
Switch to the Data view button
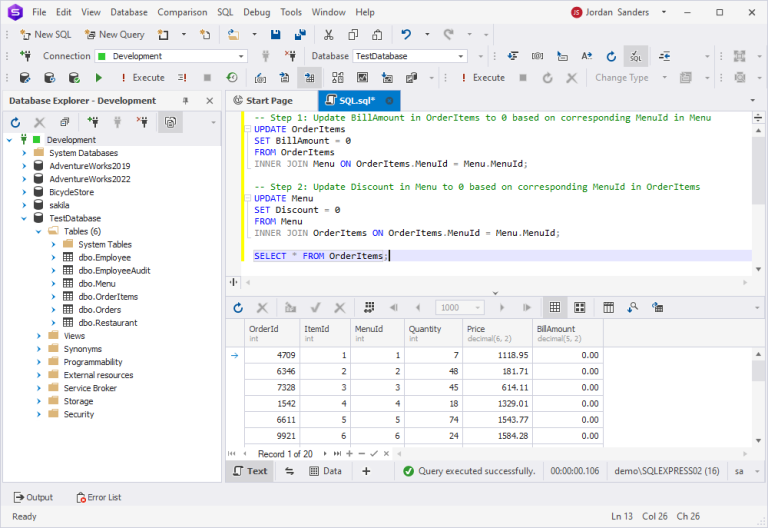click(326, 471)
